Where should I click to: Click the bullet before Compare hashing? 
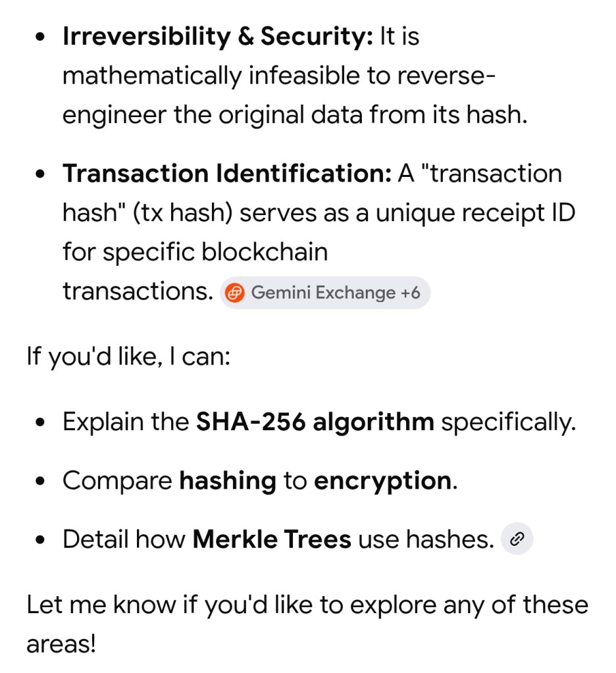pos(41,482)
